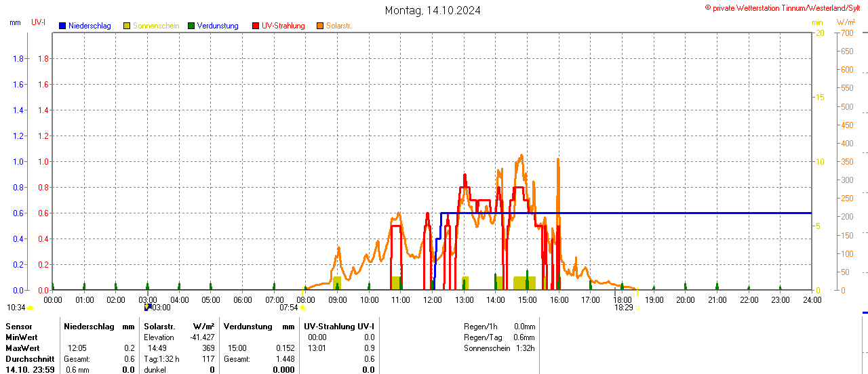Click the Sonnenschein 1:32h summary row

(498, 348)
